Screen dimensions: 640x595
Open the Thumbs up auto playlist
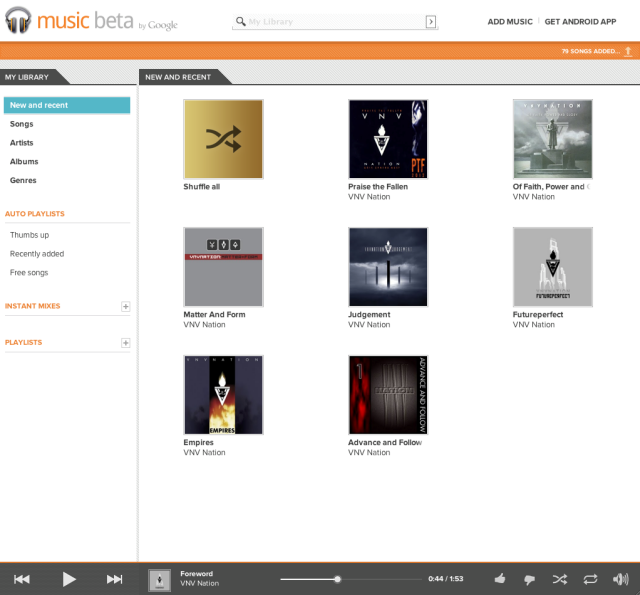[29, 235]
